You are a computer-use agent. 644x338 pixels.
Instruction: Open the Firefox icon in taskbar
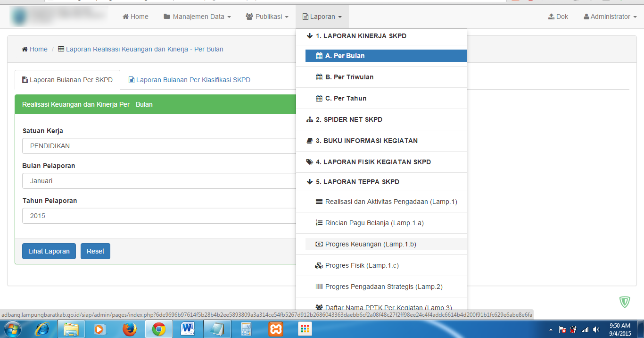tap(129, 329)
